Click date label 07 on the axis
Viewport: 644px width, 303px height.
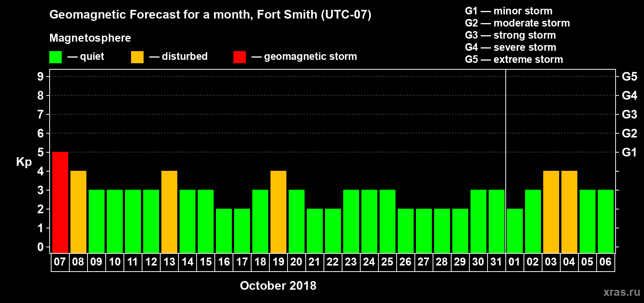(60, 262)
